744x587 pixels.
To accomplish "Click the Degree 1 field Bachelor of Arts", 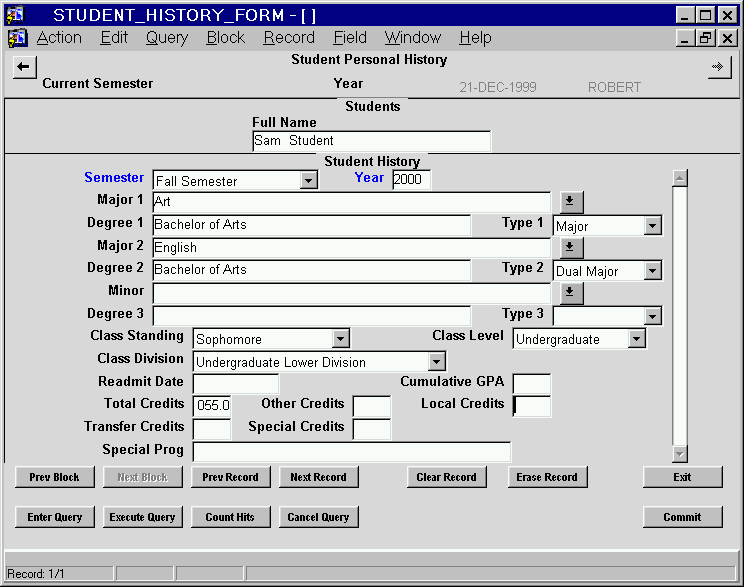I will tap(312, 224).
